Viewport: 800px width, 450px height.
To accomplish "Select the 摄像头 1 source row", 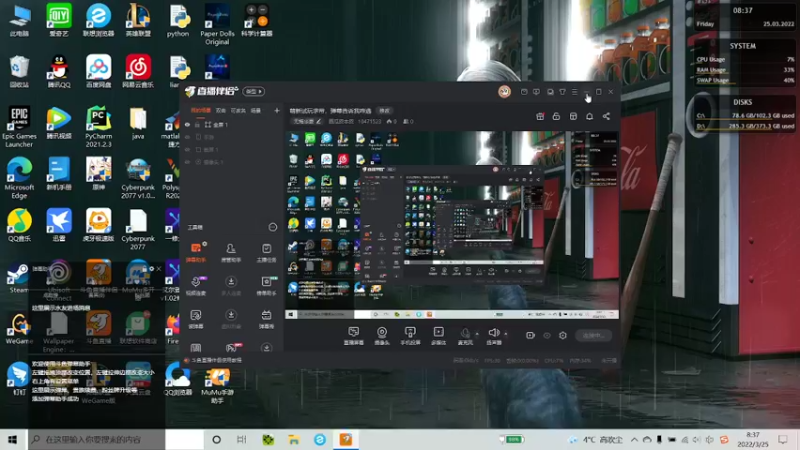I will click(x=232, y=162).
